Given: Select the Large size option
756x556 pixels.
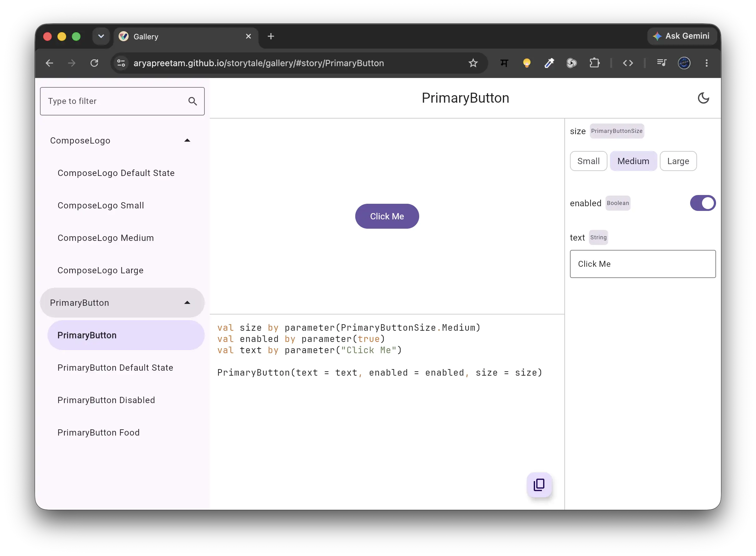Looking at the screenshot, I should coord(678,161).
